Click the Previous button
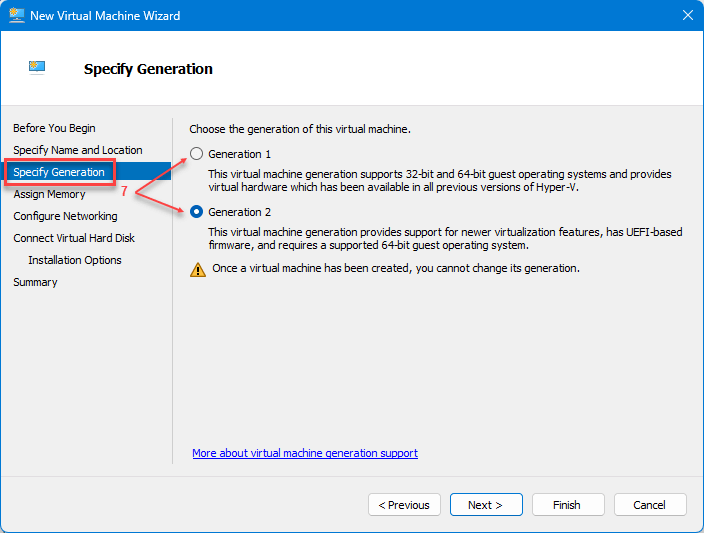The image size is (704, 533). click(404, 505)
